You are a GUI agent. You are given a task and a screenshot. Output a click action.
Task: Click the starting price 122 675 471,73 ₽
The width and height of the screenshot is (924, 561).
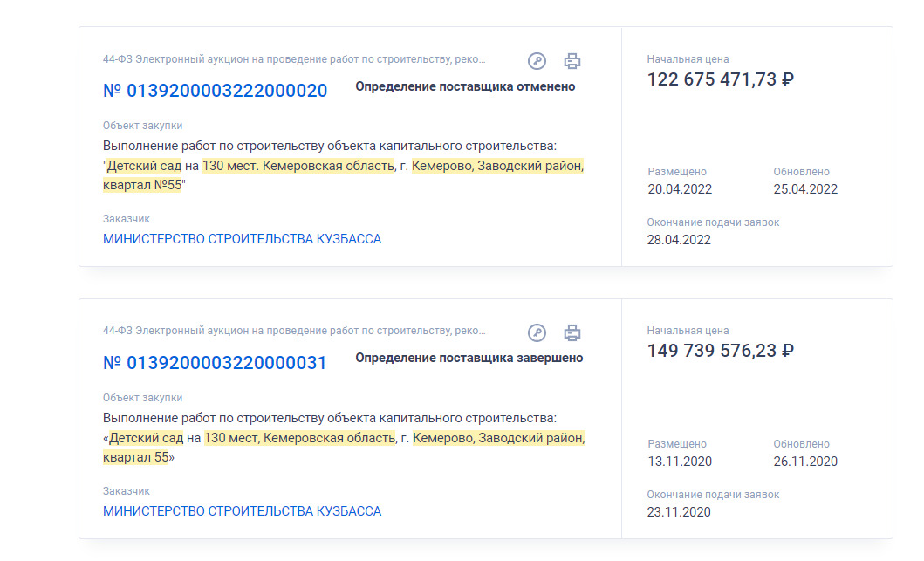coord(720,79)
